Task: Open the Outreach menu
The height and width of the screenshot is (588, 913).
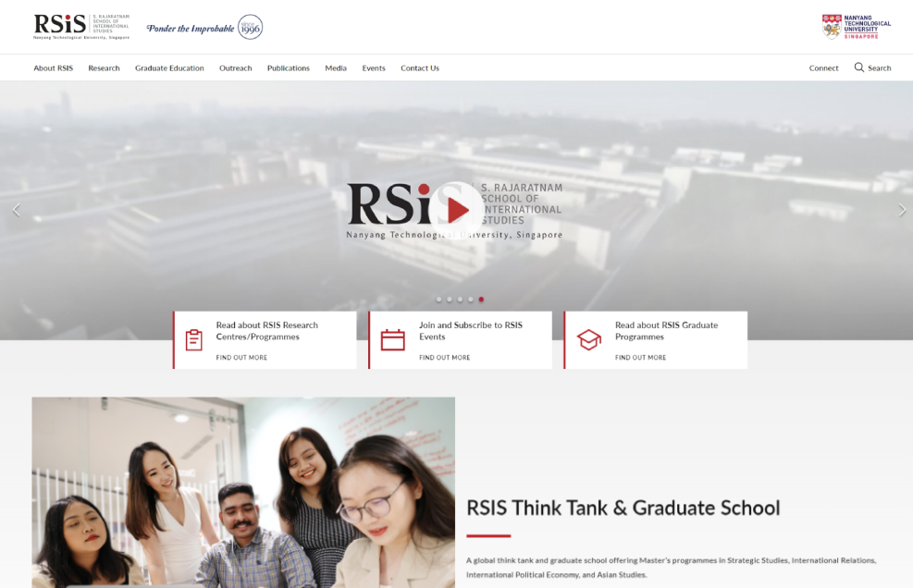Action: 236,68
